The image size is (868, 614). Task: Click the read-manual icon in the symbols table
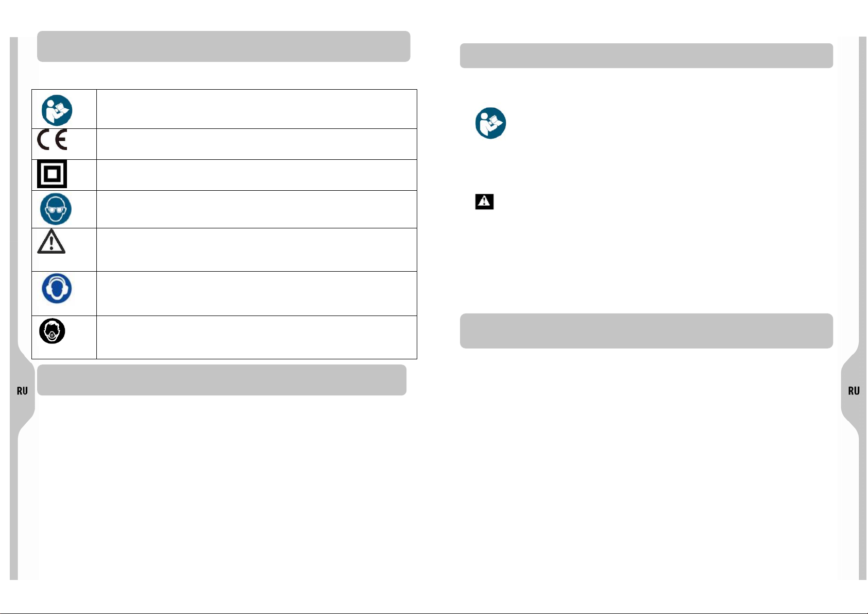tap(57, 110)
